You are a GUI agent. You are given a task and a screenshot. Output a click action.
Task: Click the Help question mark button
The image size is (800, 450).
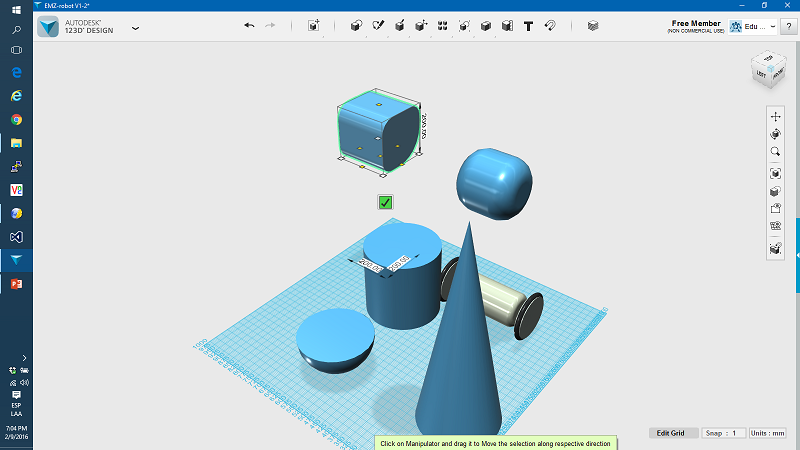pos(789,27)
